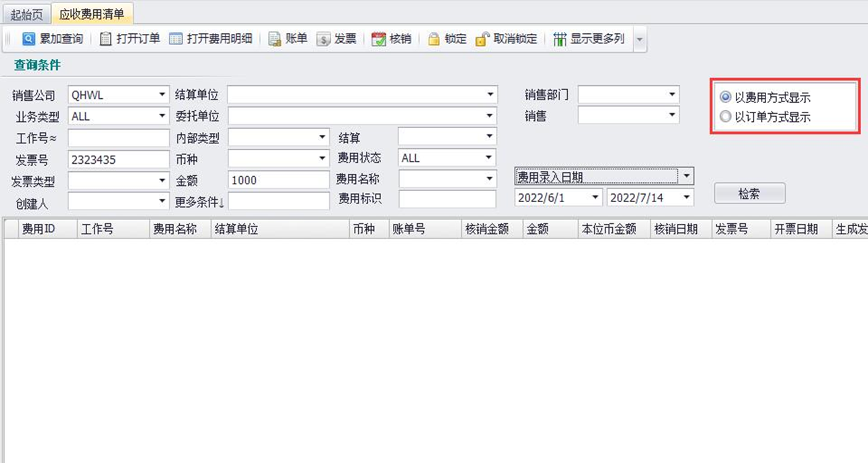
Task: Open order via 打开订单 icon
Action: pos(106,39)
